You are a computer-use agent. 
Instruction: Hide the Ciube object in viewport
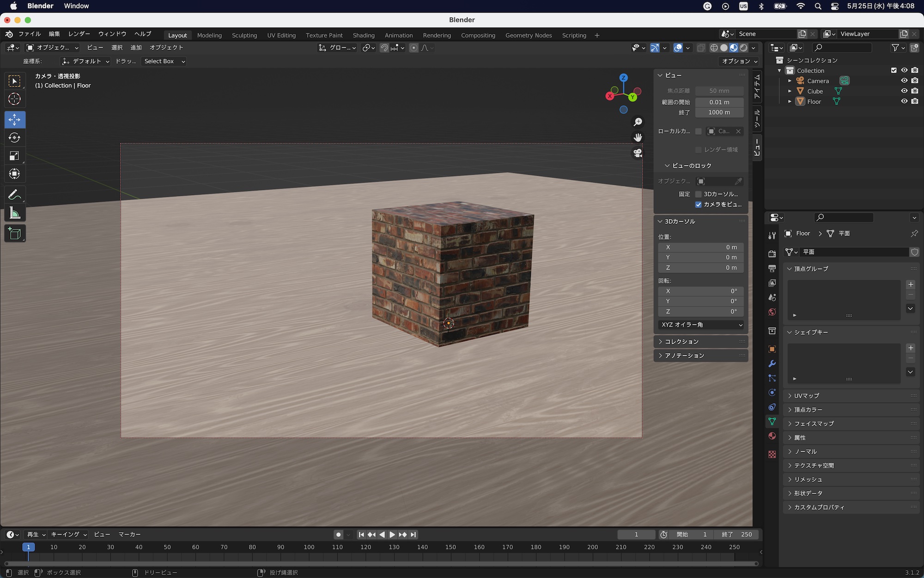coord(904,91)
